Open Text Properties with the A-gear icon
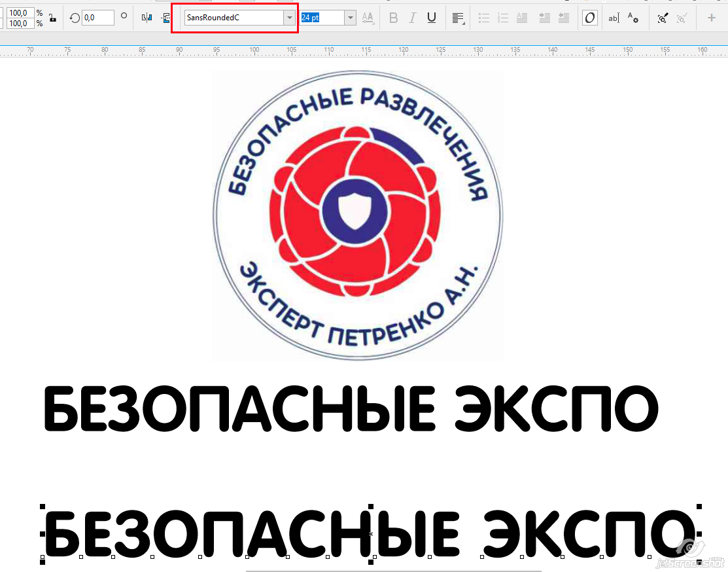728x572 pixels. pos(633,18)
